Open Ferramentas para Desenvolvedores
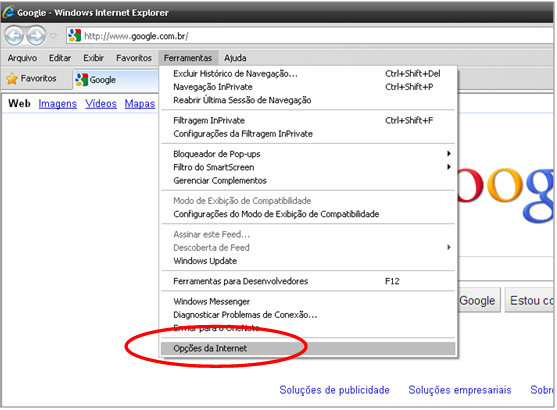 (x=308, y=281)
